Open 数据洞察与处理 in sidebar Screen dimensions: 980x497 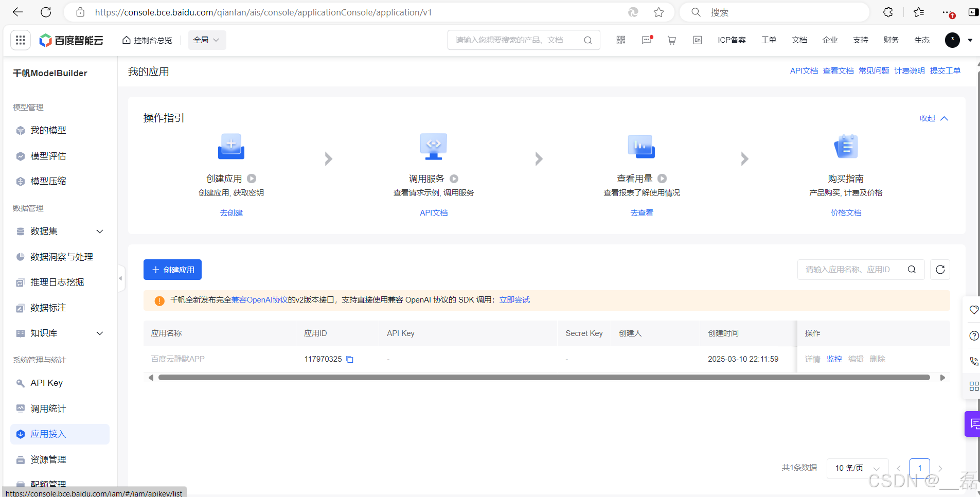pyautogui.click(x=62, y=257)
